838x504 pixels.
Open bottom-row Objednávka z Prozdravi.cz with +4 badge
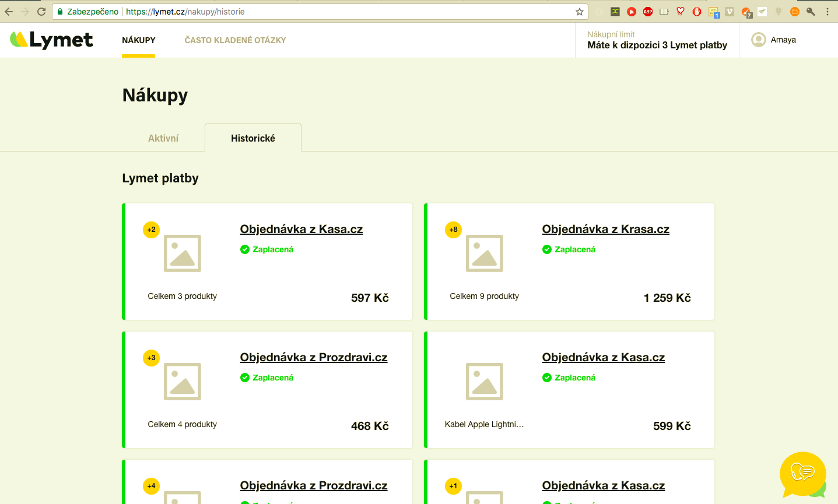tap(314, 485)
